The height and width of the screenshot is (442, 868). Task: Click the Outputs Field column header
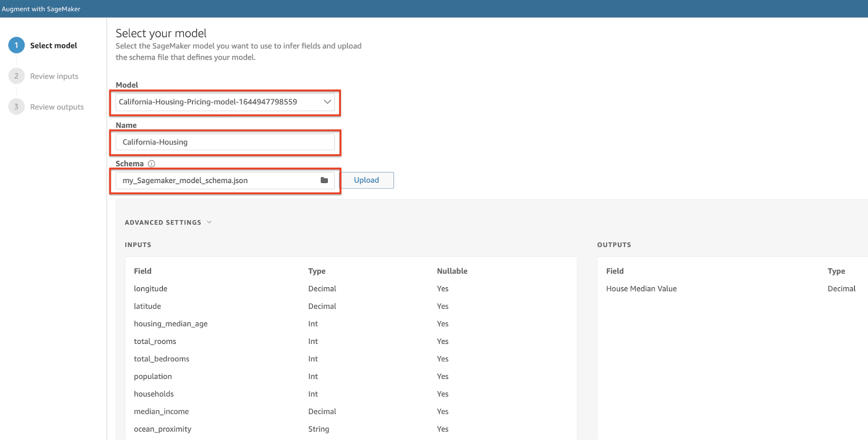point(615,271)
